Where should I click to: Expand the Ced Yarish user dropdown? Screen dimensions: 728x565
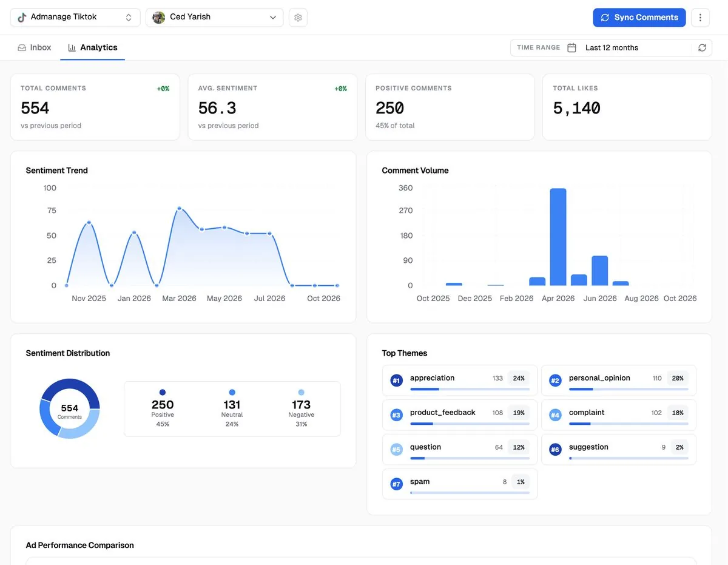(215, 18)
